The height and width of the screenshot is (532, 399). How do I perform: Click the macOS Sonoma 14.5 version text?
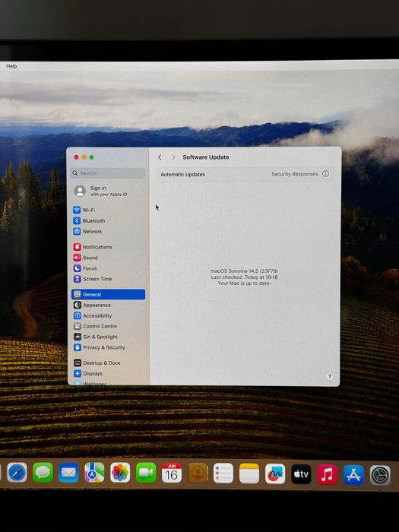(x=244, y=271)
